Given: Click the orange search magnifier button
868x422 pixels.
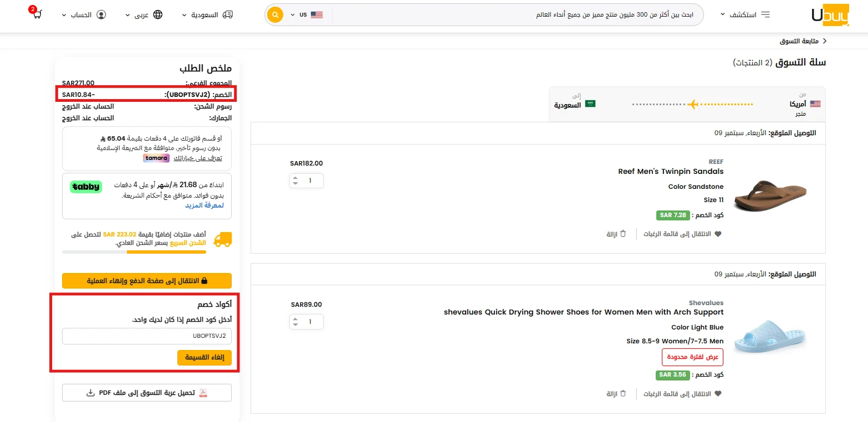Looking at the screenshot, I should pyautogui.click(x=275, y=14).
